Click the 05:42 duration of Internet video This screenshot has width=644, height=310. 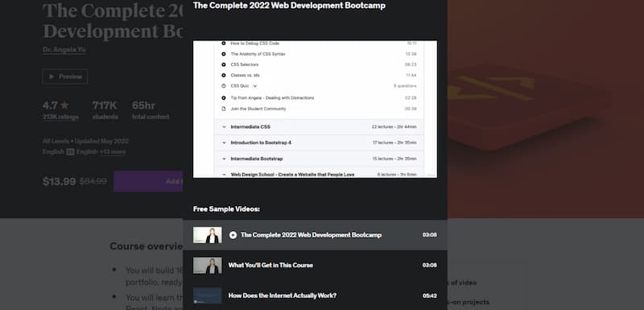(430, 296)
